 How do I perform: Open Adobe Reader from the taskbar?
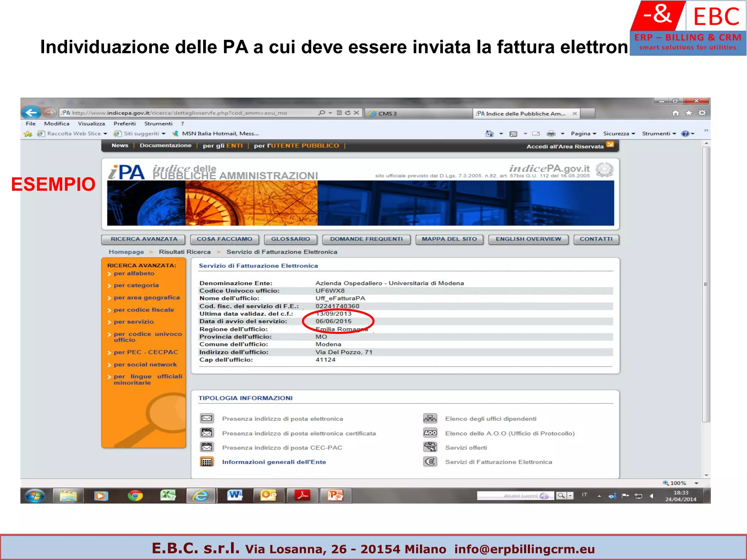point(302,496)
